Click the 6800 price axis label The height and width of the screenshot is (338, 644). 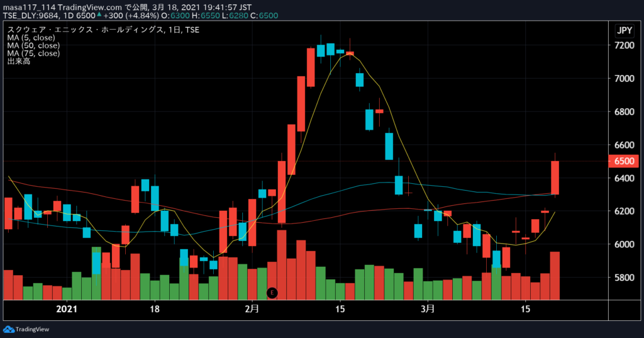coord(625,112)
